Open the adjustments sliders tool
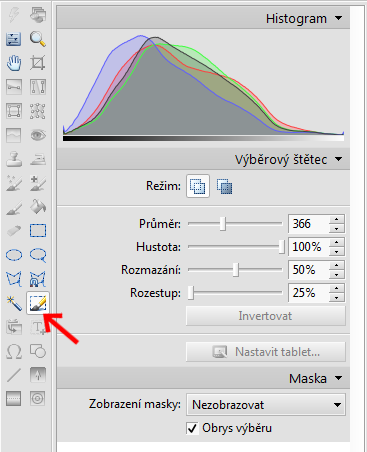367x452 pixels. [x=14, y=39]
